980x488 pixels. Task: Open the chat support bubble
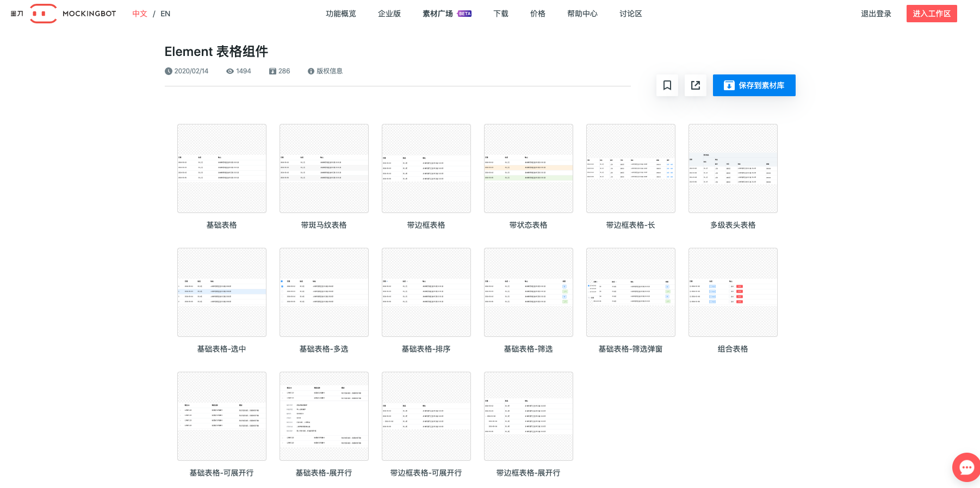pyautogui.click(x=966, y=467)
